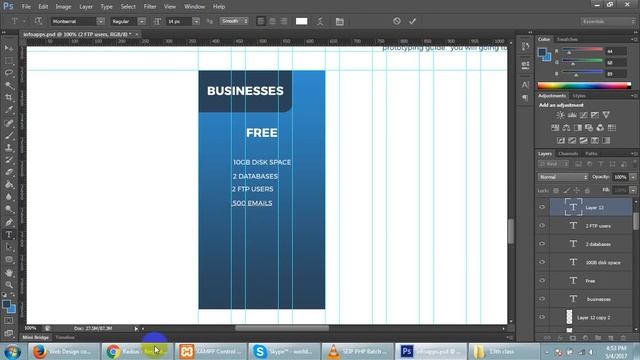Screen dimensions: 640x360
Task: Select the 2 databases layer
Action: pos(591,244)
